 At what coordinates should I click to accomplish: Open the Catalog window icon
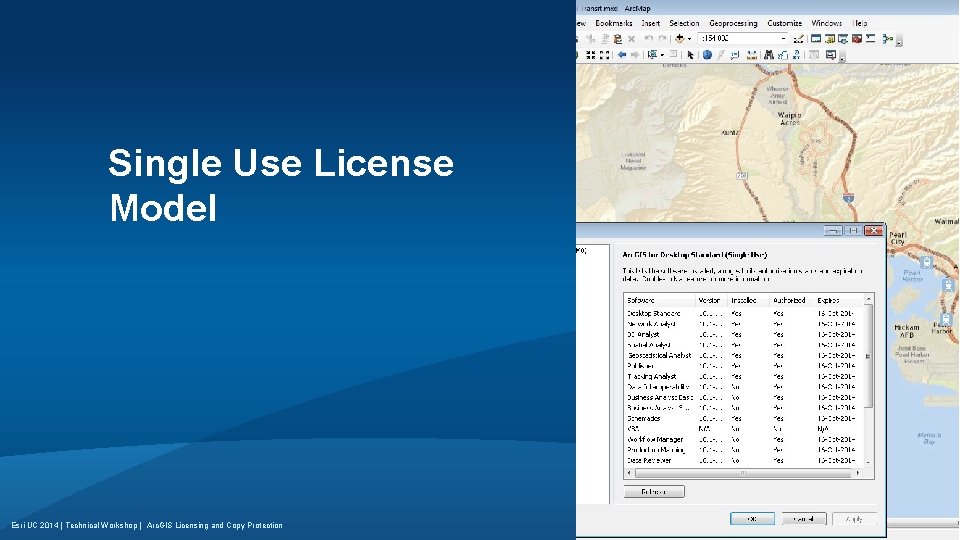pyautogui.click(x=830, y=39)
